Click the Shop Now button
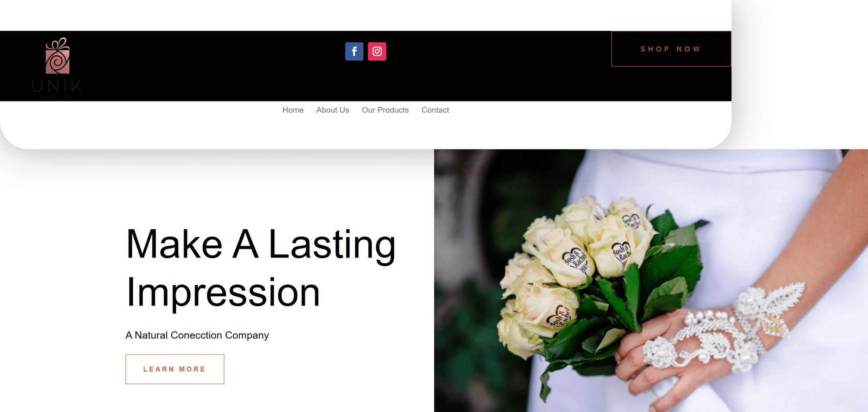The width and height of the screenshot is (868, 412). click(671, 49)
